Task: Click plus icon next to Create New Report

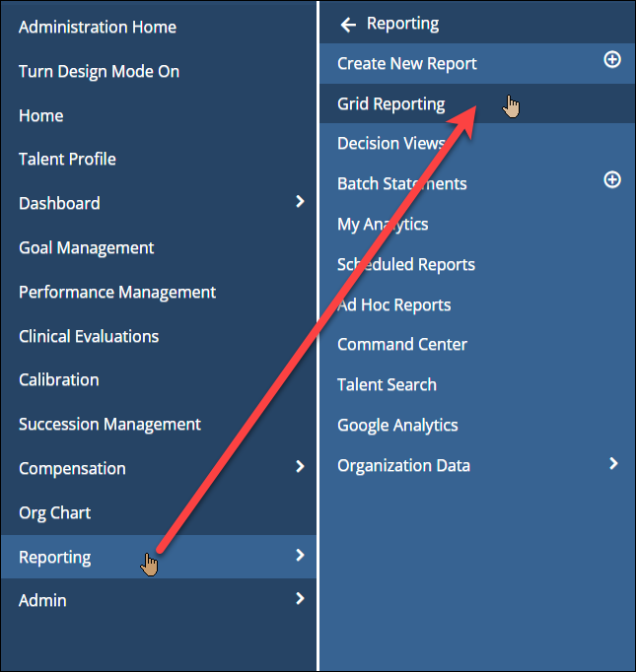Action: pos(612,59)
